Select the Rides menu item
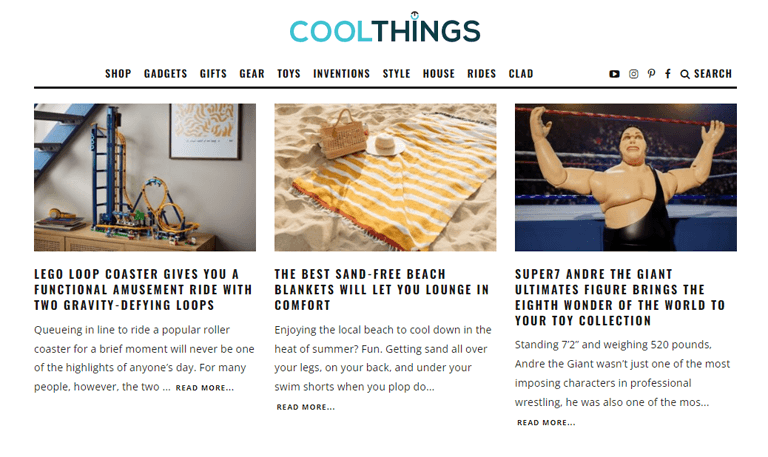 tap(481, 73)
